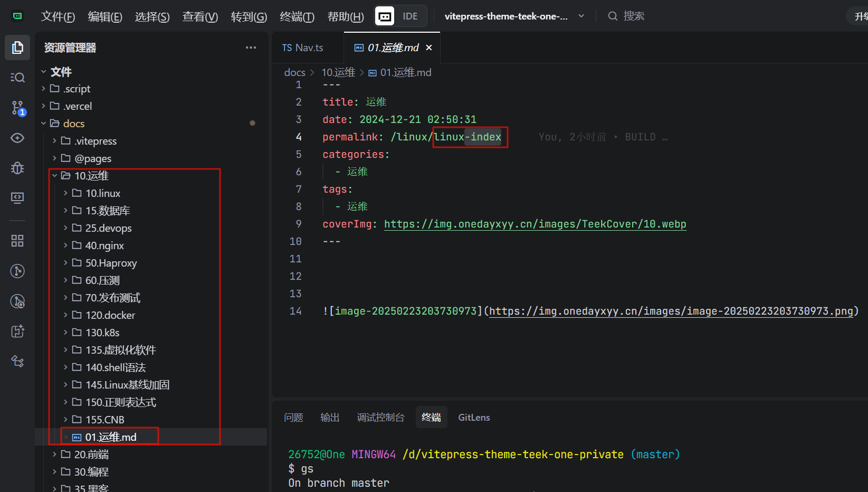
Task: Switch to the 调试控制台 debug console tab
Action: click(x=380, y=418)
